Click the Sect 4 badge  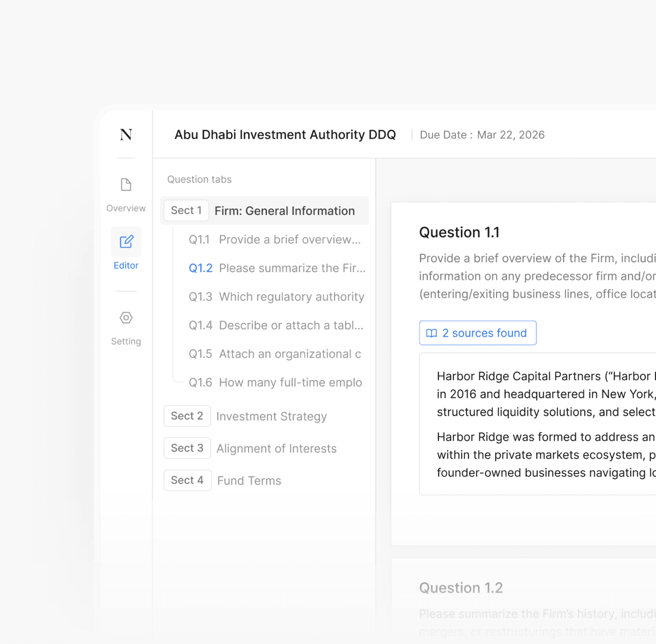[x=187, y=480]
